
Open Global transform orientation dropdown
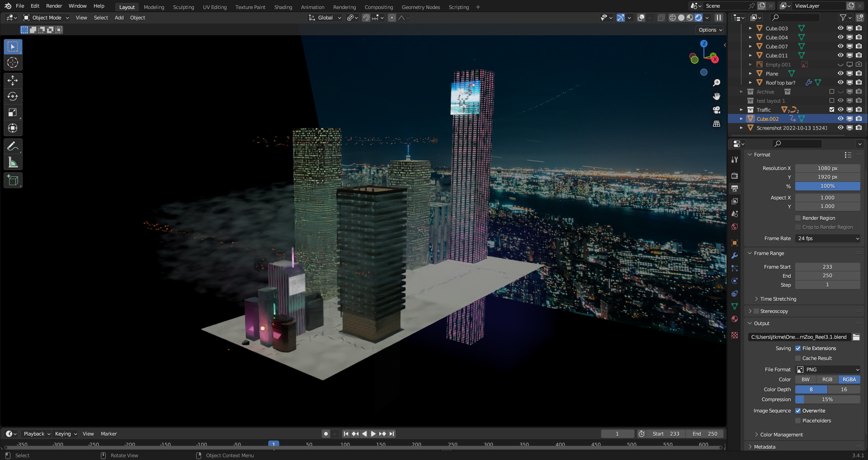click(x=325, y=18)
